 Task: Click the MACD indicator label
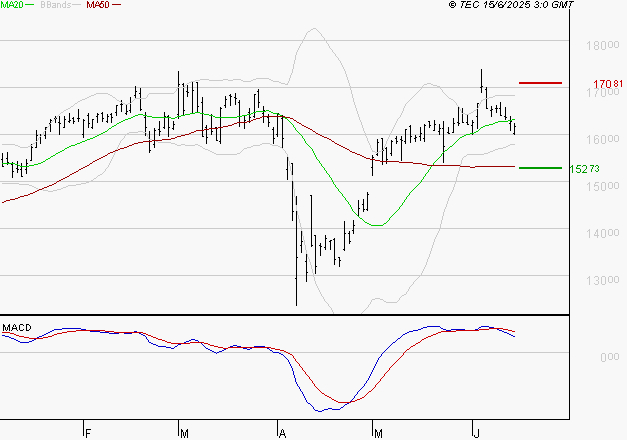[x=17, y=327]
